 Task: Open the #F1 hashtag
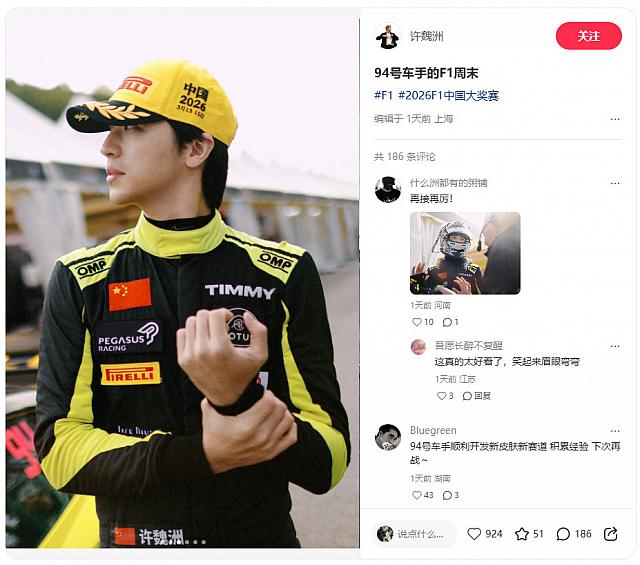point(383,96)
